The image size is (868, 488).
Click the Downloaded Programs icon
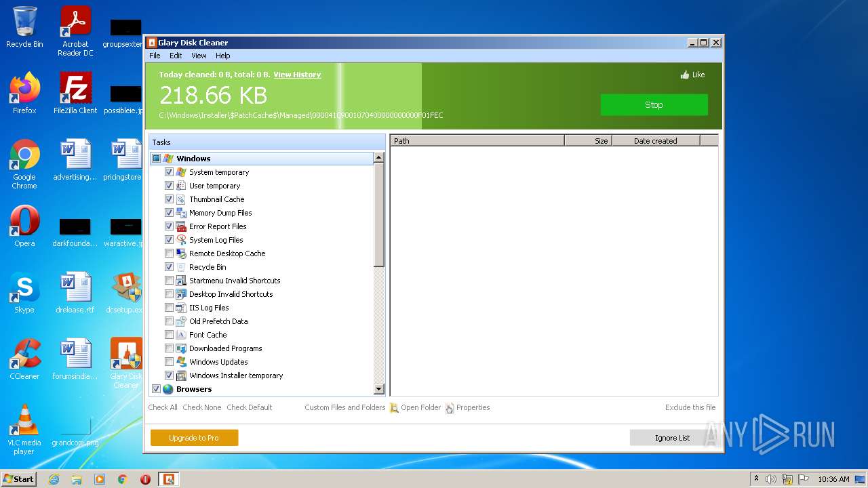181,348
